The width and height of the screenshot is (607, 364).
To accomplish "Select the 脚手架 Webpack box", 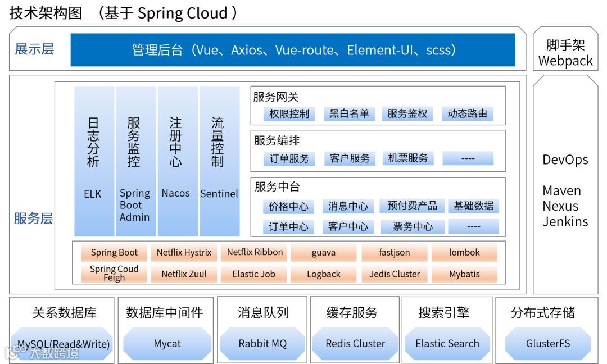I will click(565, 49).
